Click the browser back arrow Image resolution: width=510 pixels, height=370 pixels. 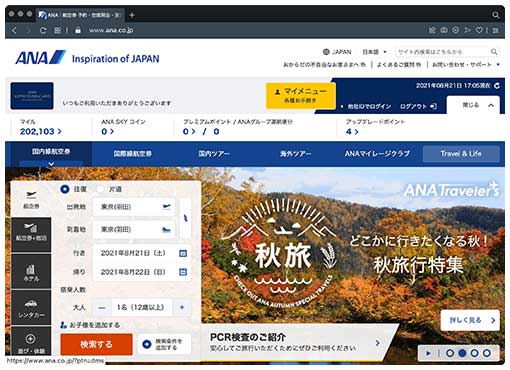click(14, 30)
